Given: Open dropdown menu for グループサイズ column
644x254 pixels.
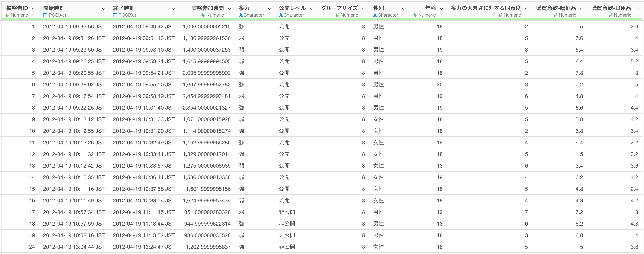Looking at the screenshot, I should tap(364, 9).
